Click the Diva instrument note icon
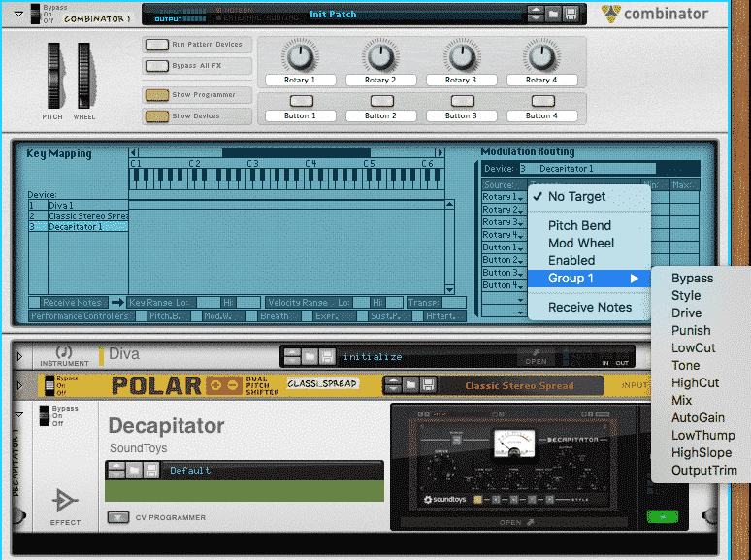Image resolution: width=751 pixels, height=560 pixels. (64, 352)
